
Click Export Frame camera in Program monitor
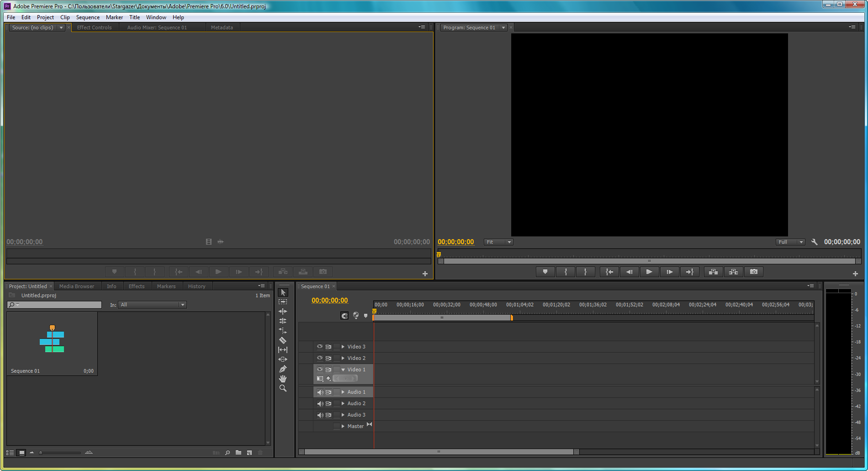point(754,272)
